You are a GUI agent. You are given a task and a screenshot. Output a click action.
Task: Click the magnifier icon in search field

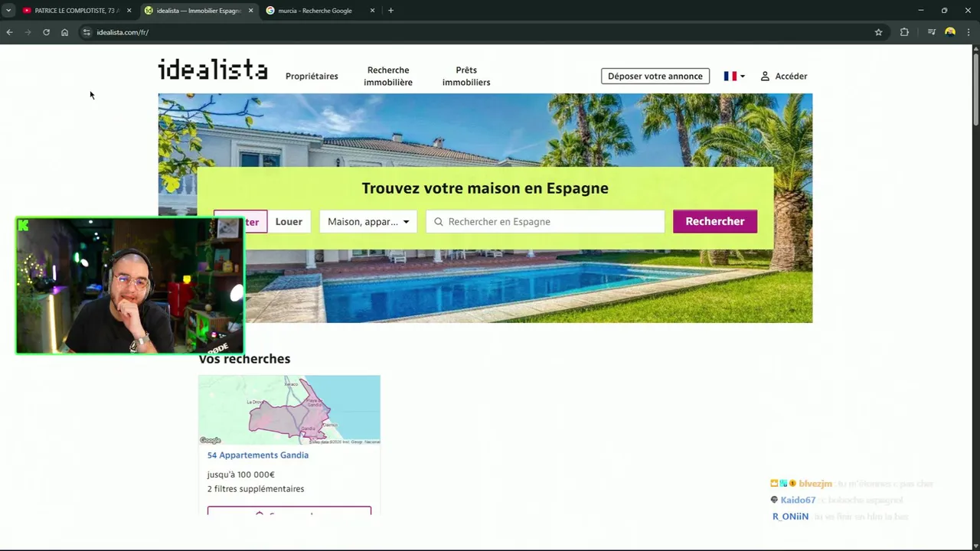(x=439, y=222)
